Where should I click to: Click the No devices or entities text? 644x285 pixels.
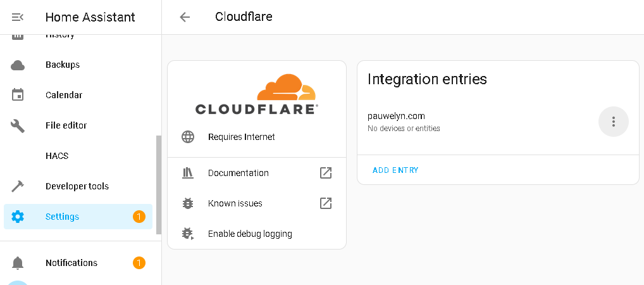404,129
